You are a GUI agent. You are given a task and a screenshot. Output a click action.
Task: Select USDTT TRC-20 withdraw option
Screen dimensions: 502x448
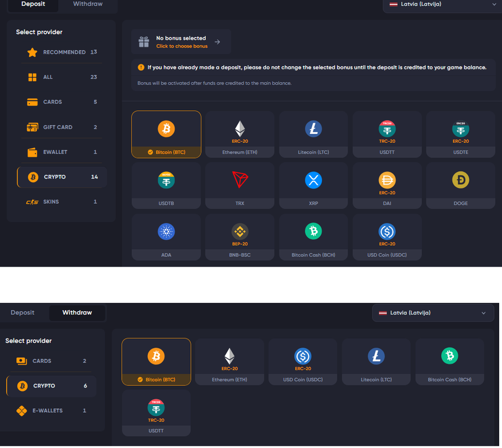click(156, 413)
